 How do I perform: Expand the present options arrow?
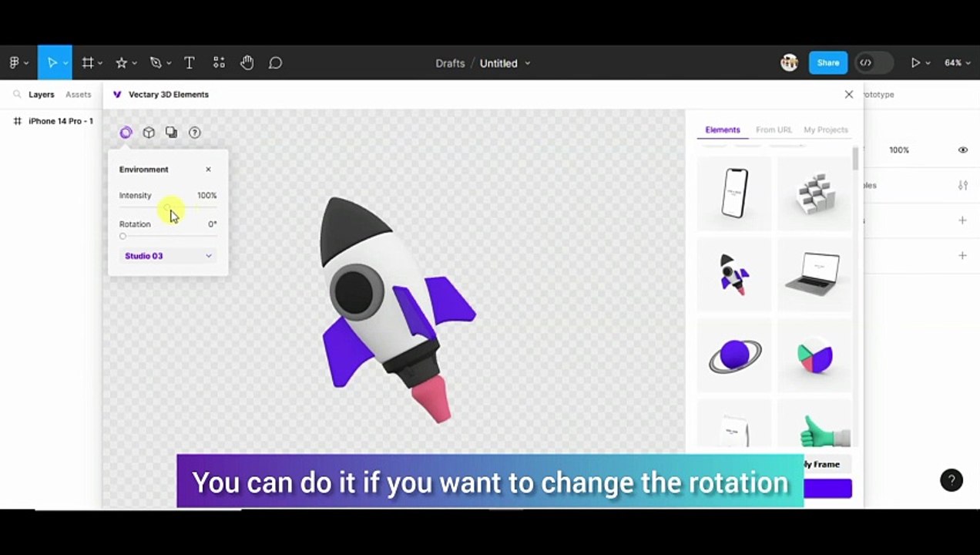click(928, 63)
